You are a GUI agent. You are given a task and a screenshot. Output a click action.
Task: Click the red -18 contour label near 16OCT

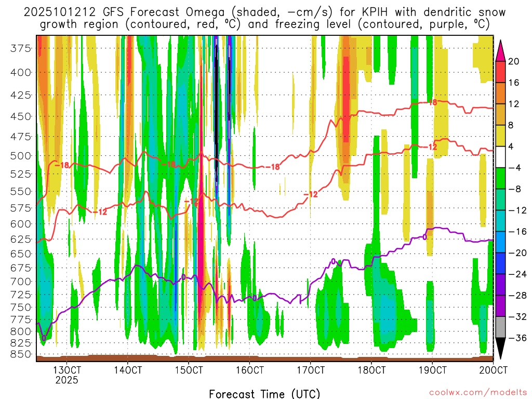point(272,167)
